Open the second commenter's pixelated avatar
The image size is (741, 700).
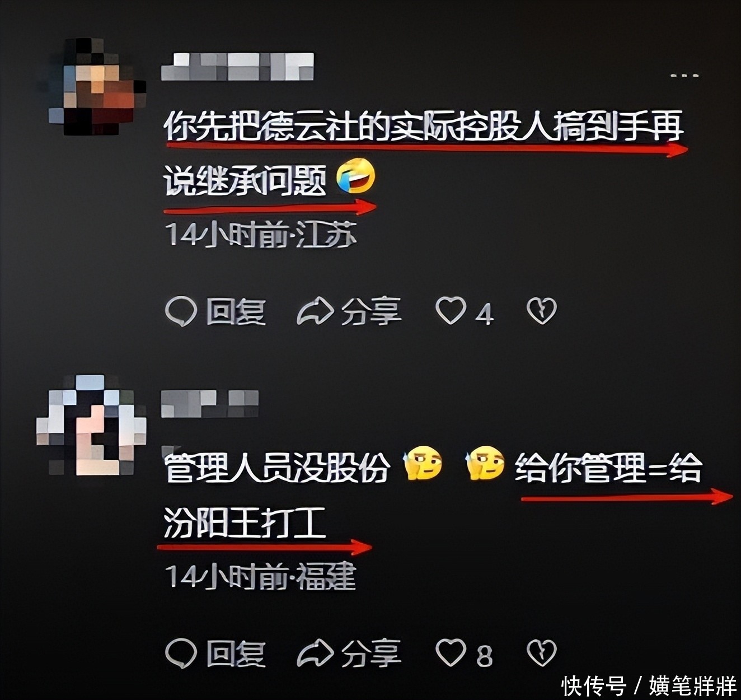[91, 425]
